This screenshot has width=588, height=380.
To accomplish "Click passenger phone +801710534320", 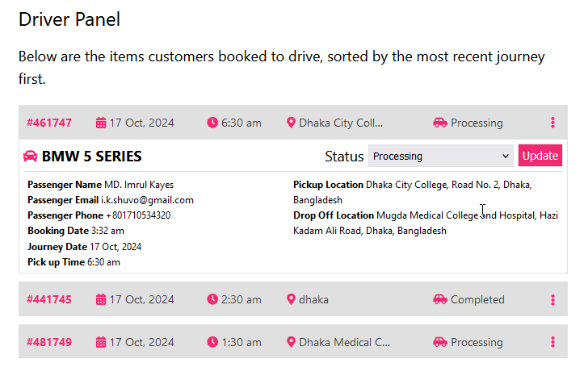I will [x=138, y=215].
